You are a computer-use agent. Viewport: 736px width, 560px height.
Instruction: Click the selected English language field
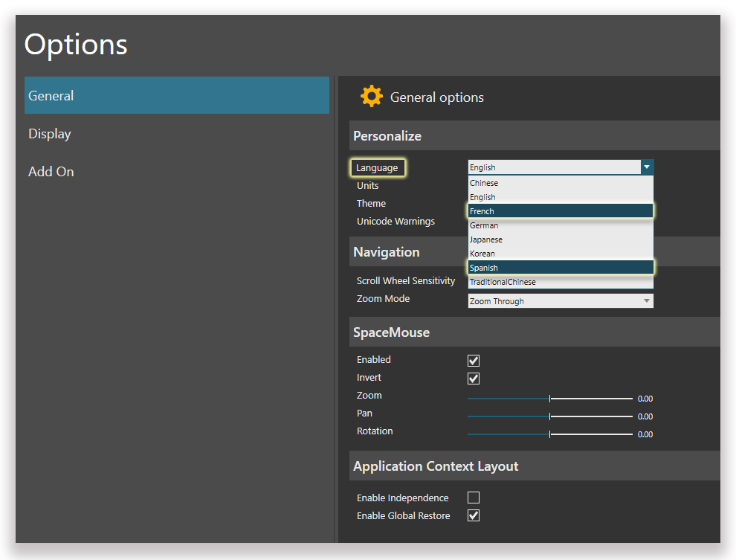[555, 167]
